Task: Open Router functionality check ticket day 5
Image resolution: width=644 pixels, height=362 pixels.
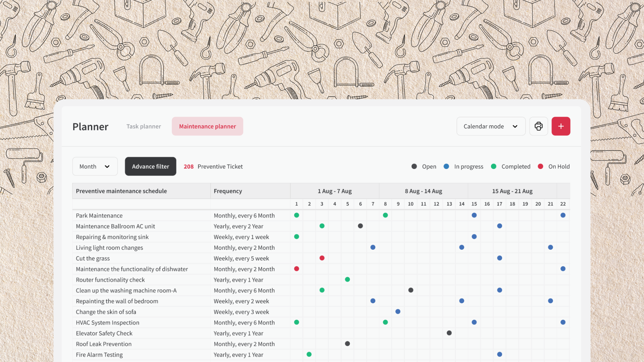Action: (347, 280)
